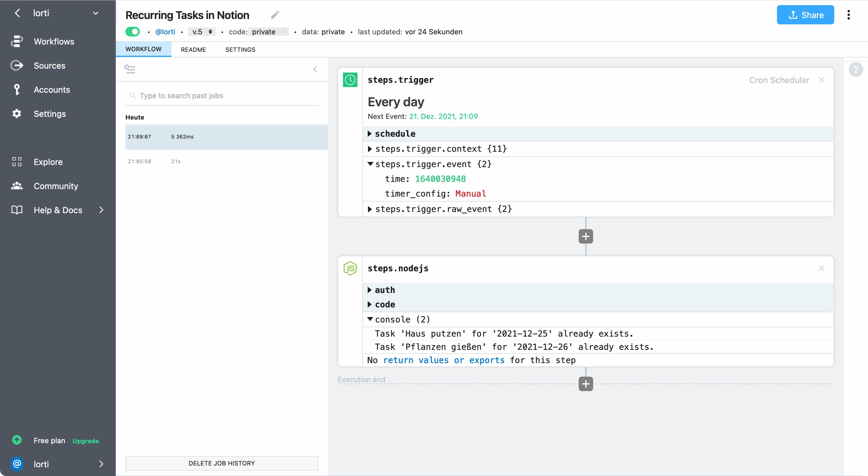This screenshot has height=476, width=868.
Task: Click the plus icon at Execution end
Action: point(586,384)
